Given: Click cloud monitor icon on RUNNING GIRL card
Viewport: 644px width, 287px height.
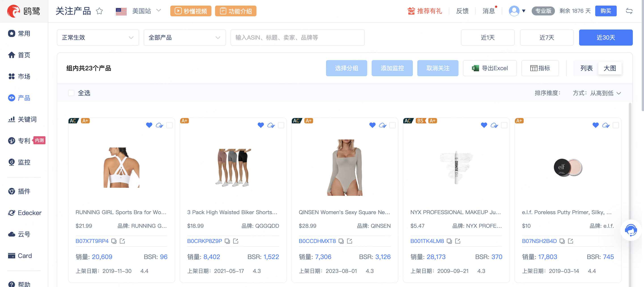Looking at the screenshot, I should coord(159,125).
